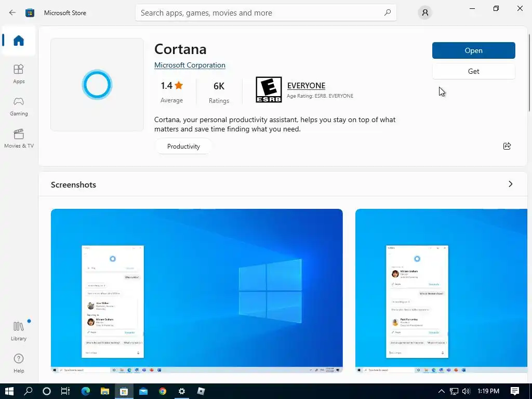Screen dimensions: 532x399
Task: Open the Mail app from taskbar
Action: (x=143, y=391)
